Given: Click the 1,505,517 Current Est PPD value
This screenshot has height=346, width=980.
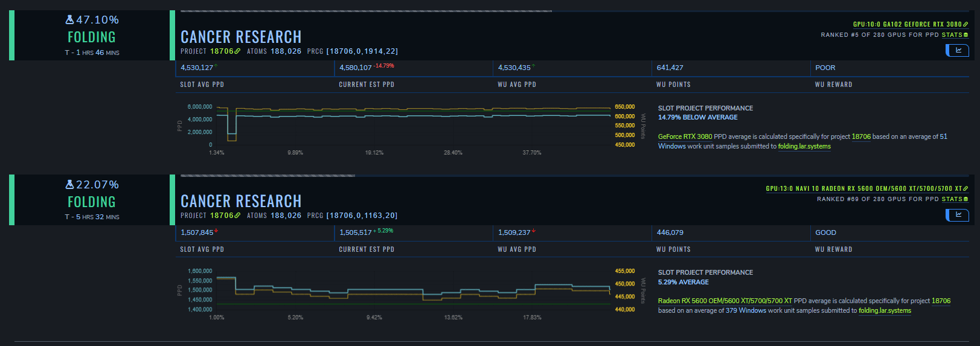Looking at the screenshot, I should (356, 232).
